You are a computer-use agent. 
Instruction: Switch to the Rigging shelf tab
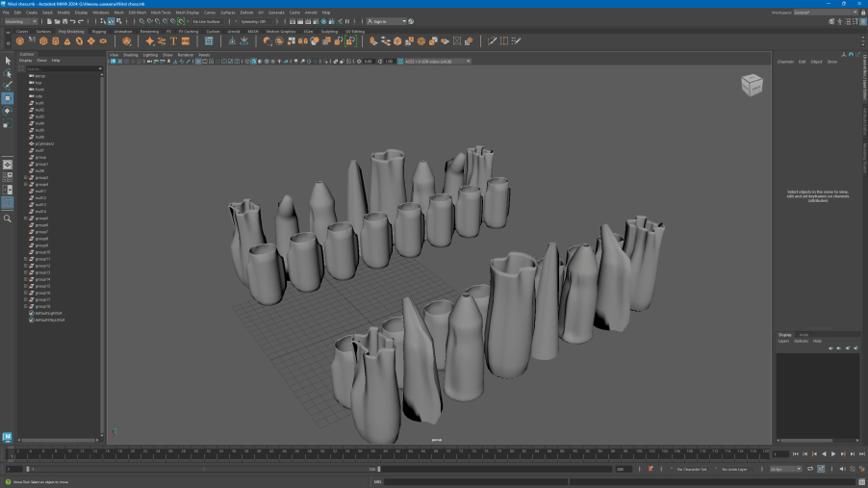coord(99,32)
